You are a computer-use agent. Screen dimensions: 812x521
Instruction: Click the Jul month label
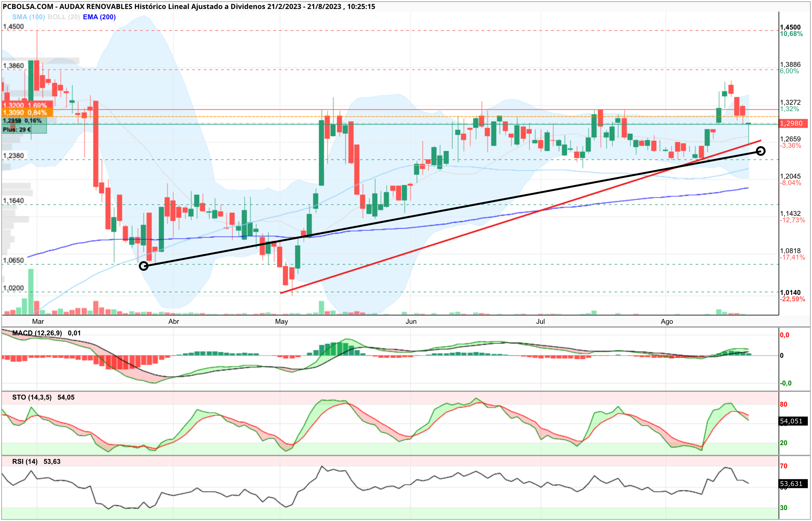[x=540, y=322]
